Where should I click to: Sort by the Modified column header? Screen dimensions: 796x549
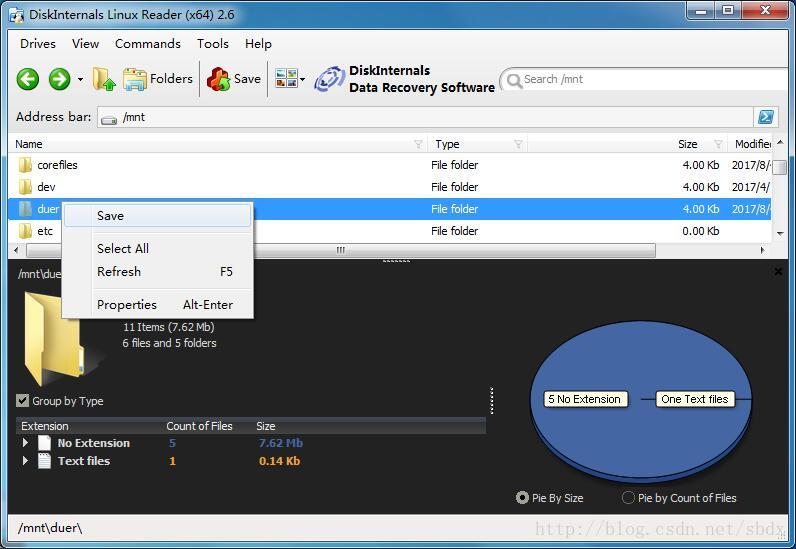pyautogui.click(x=753, y=144)
